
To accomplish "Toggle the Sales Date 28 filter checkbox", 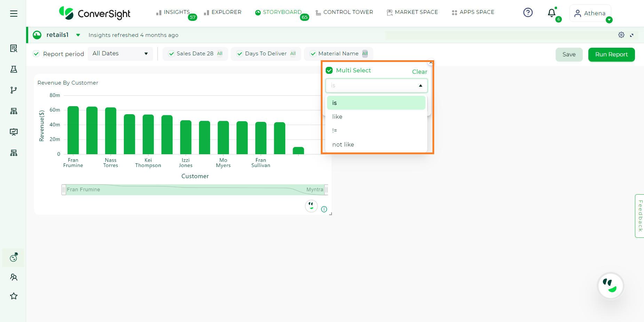I will pos(171,54).
